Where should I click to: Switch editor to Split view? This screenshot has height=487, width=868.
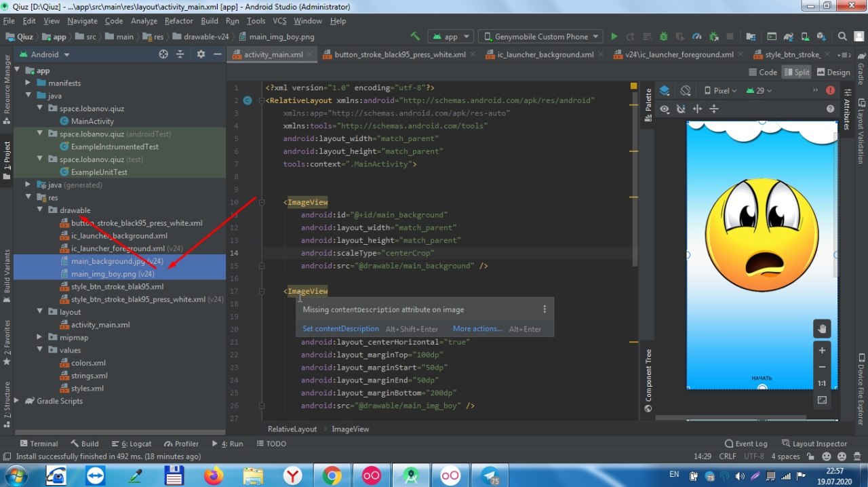(x=796, y=72)
